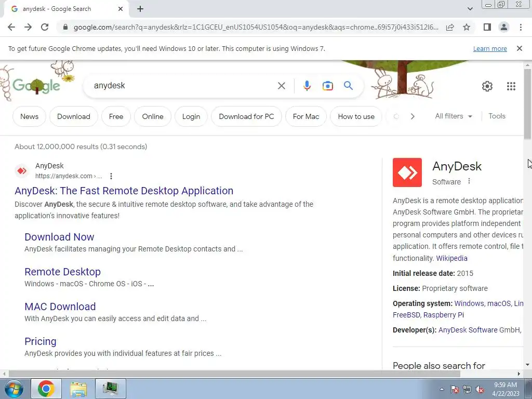
Task: Click the horizontal scrollbar at page bottom
Action: (234, 374)
